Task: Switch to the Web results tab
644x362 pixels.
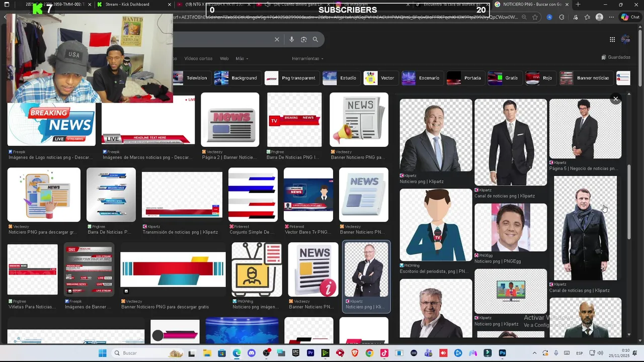Action: click(x=224, y=58)
